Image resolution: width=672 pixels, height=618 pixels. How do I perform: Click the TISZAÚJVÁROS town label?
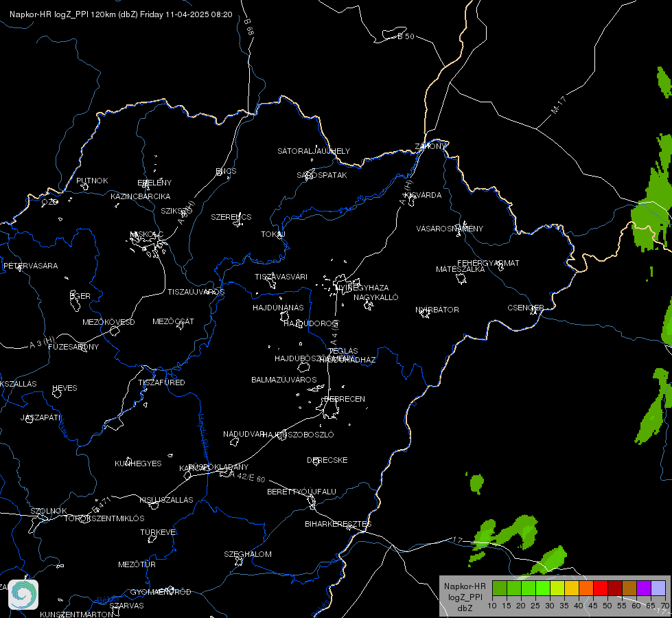tap(196, 292)
